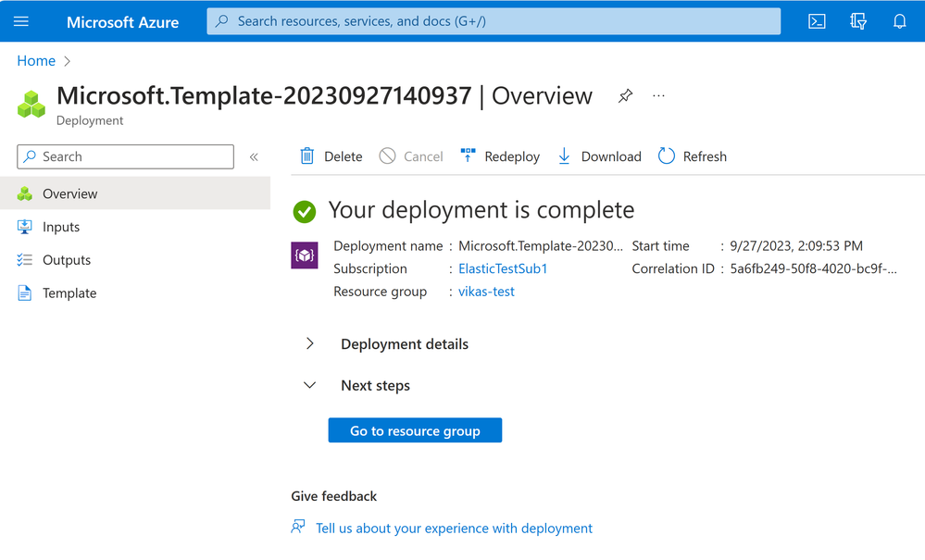The image size is (925, 560).
Task: Pin deployment overview to dashboard
Action: point(625,95)
